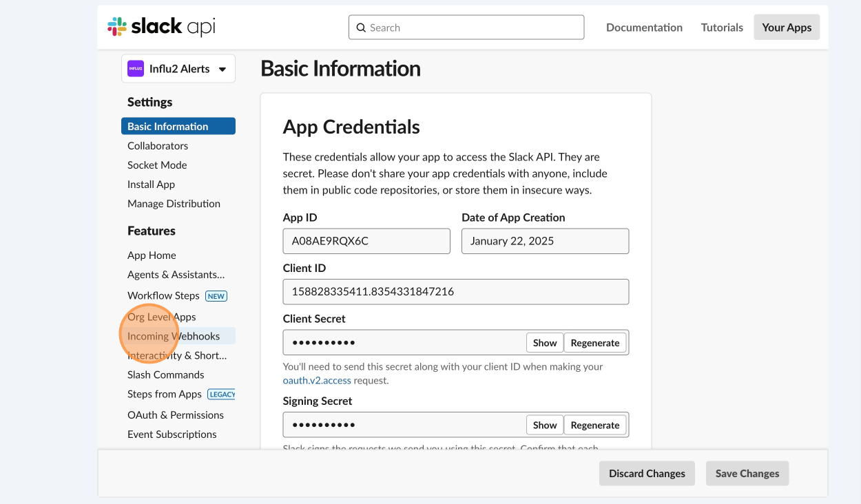
Task: Open the Collaborators settings page
Action: click(x=158, y=145)
